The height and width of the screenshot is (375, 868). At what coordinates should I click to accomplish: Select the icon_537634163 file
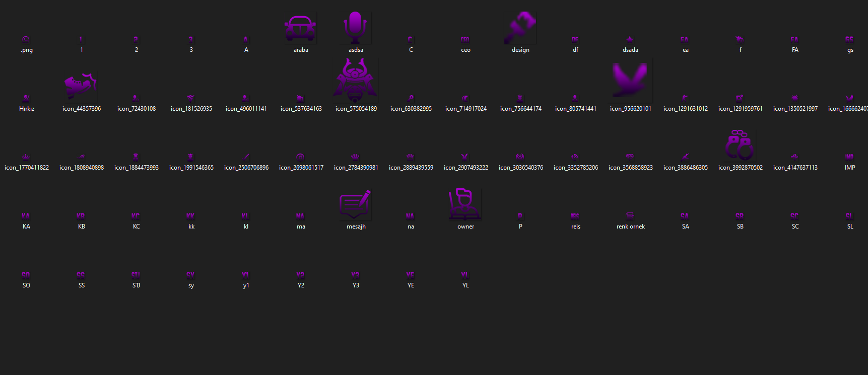(300, 98)
